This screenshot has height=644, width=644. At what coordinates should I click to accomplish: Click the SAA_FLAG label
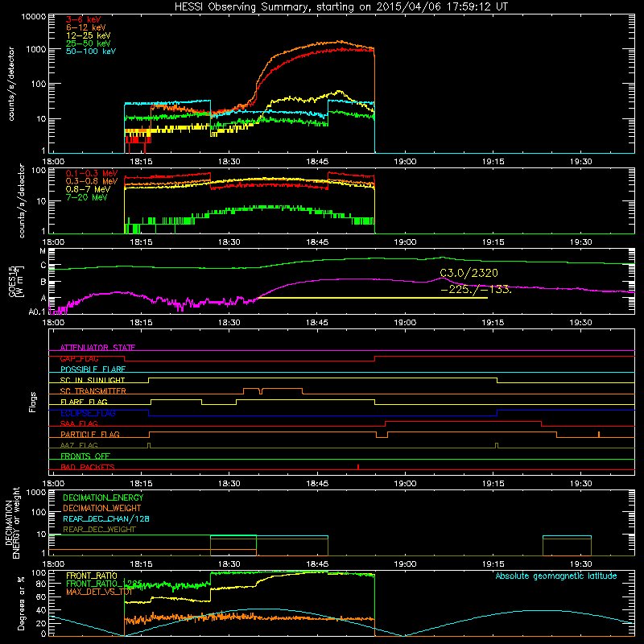click(79, 423)
